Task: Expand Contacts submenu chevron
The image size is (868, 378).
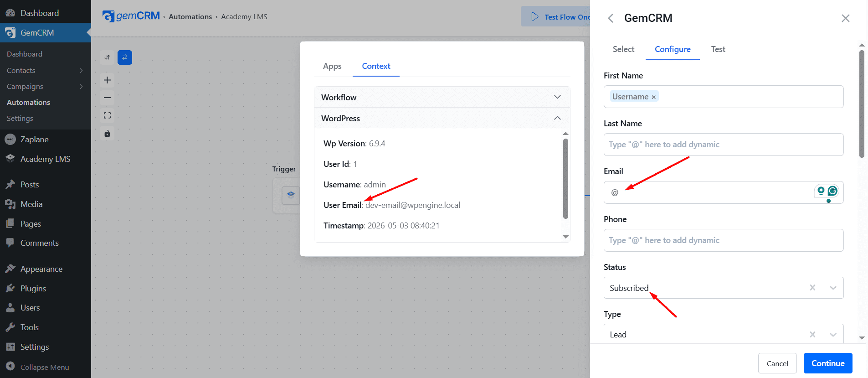Action: 81,71
